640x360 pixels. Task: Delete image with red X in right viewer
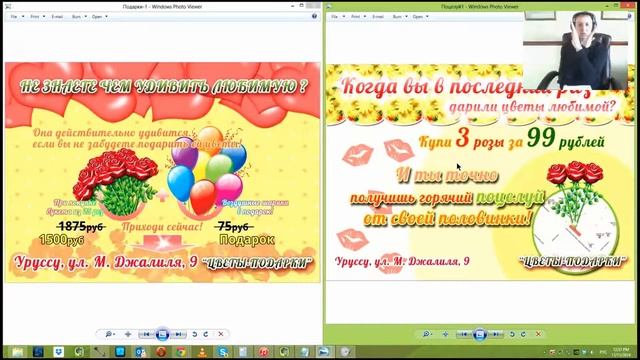pyautogui.click(x=538, y=334)
